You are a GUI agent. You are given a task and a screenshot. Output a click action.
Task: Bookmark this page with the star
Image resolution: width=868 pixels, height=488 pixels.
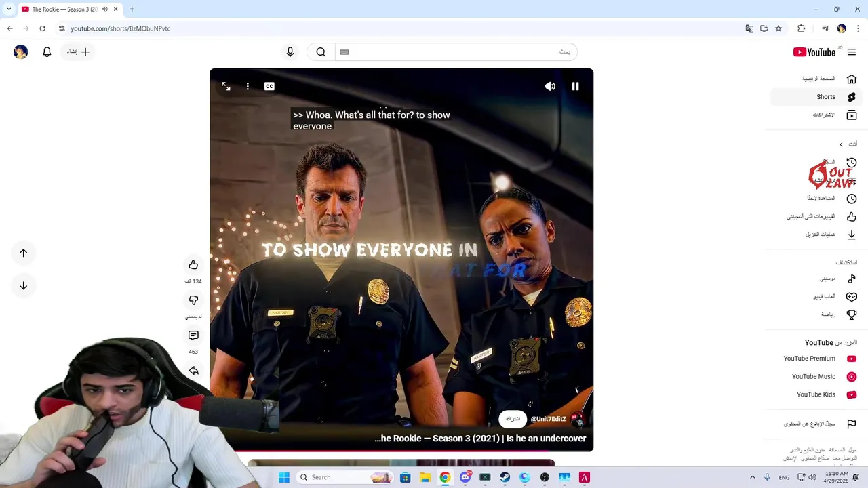[778, 28]
